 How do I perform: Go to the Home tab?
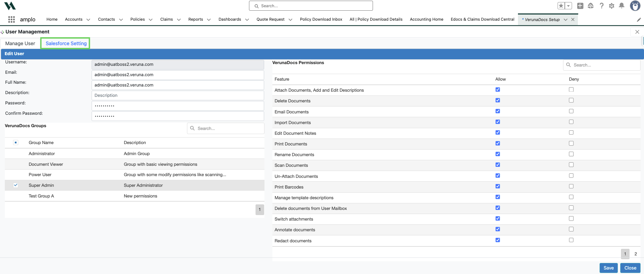(52, 19)
